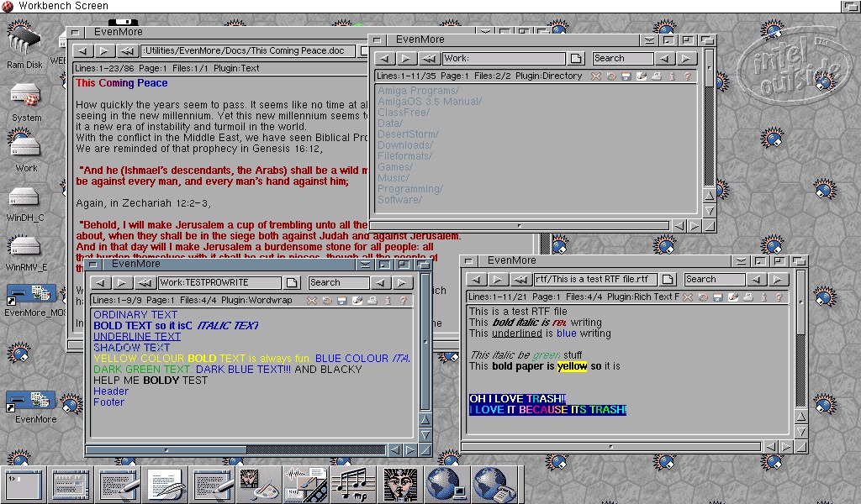Click Search field in Rich Text window
The image size is (861, 504).
tap(714, 280)
